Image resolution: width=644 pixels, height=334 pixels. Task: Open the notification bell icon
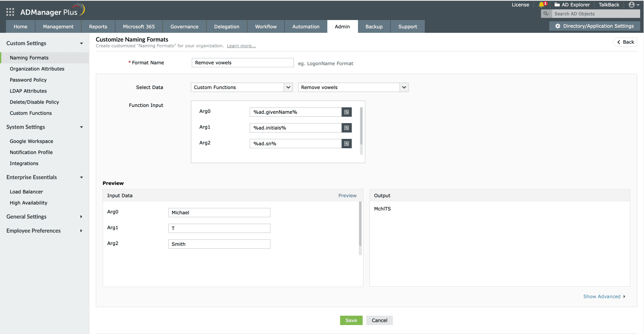(542, 5)
